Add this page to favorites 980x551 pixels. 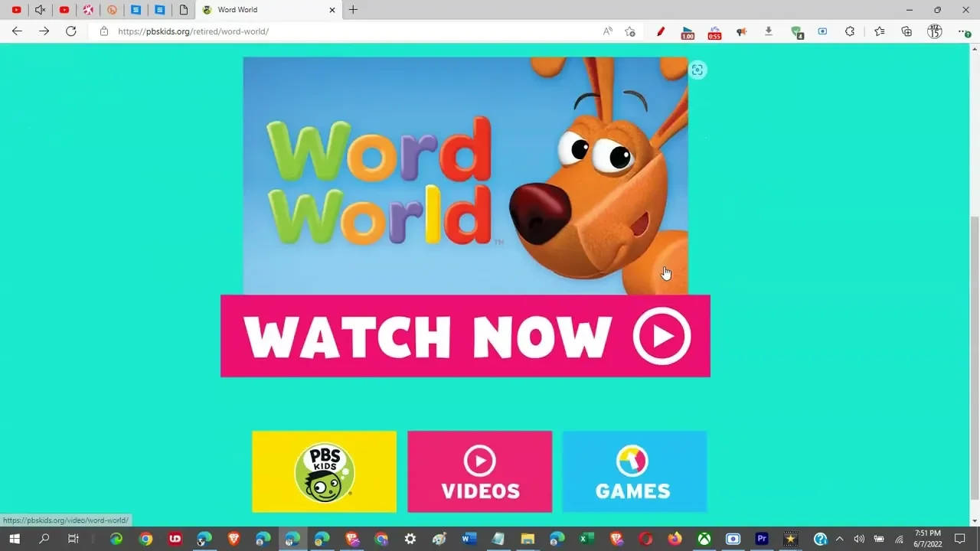click(630, 31)
